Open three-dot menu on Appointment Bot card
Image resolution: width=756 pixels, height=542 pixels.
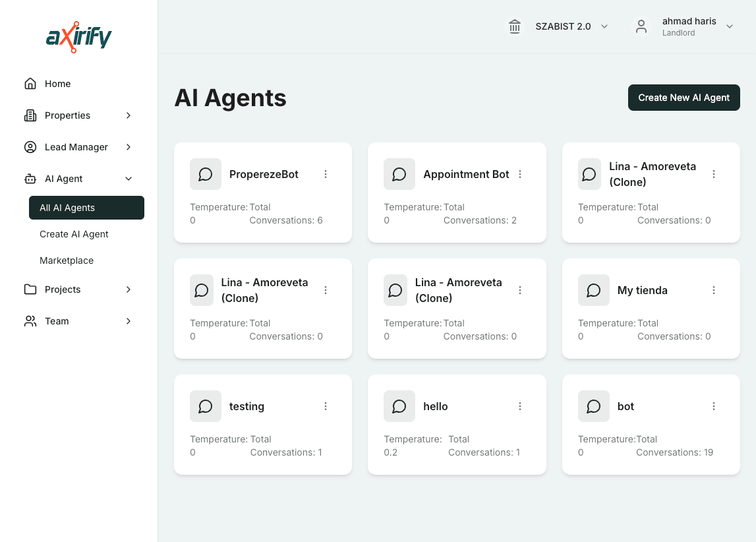coord(520,174)
